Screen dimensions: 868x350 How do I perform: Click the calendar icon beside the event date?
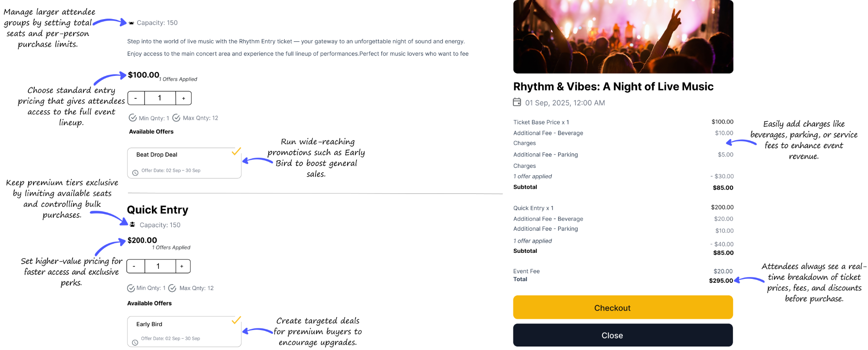pos(517,102)
